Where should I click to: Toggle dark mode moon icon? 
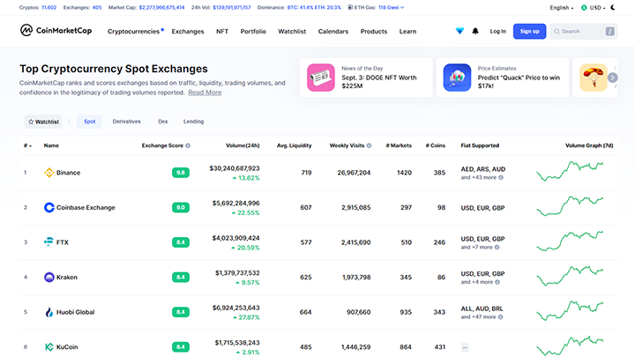[613, 7]
